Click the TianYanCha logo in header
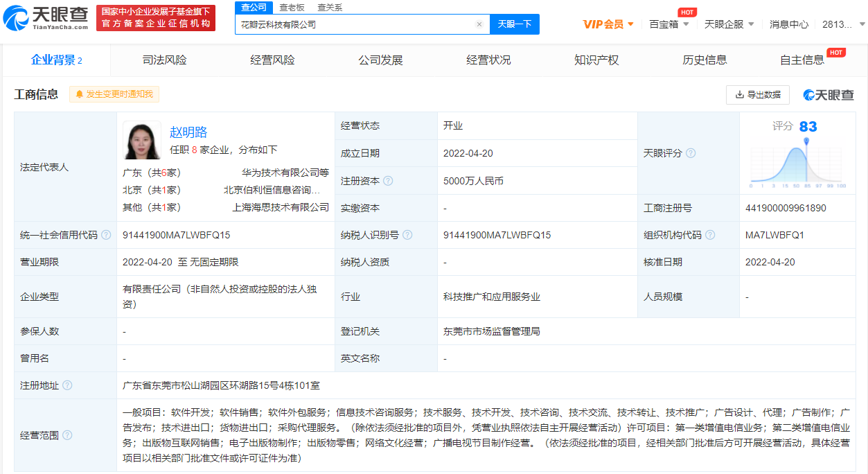The width and height of the screenshot is (868, 474). pyautogui.click(x=46, y=19)
